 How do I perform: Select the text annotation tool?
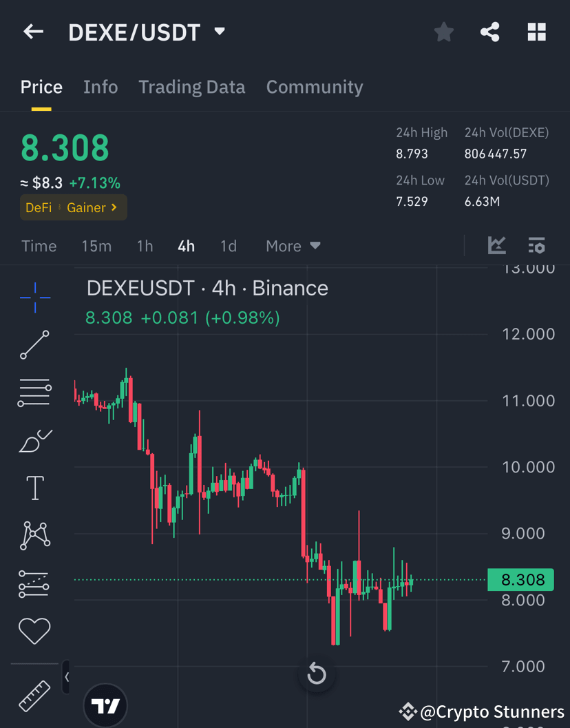point(34,487)
